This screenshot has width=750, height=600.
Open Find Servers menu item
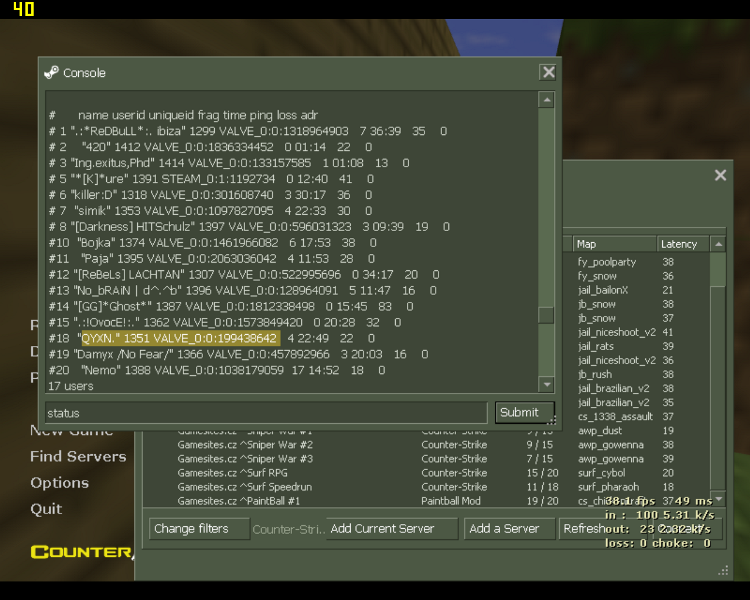coord(78,456)
